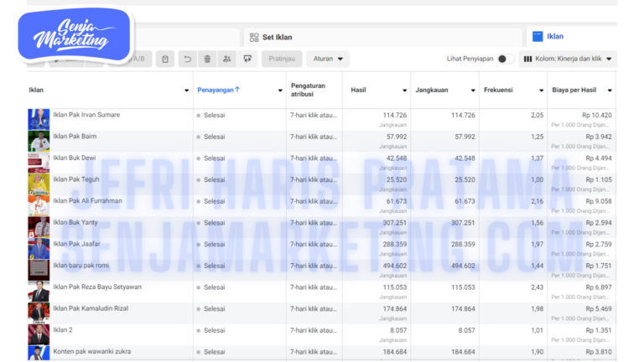Click the Pratinjau button

click(281, 59)
